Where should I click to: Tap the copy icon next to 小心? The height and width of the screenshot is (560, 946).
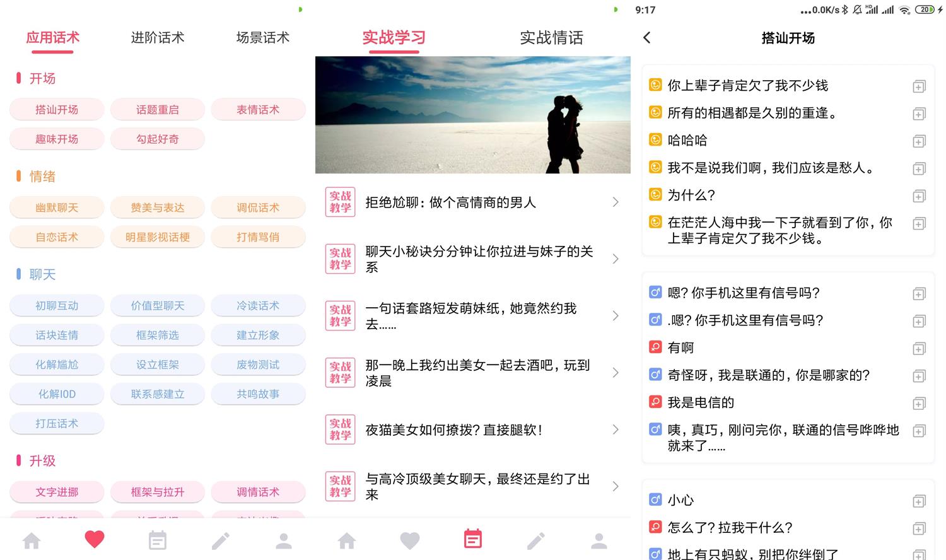point(919,501)
